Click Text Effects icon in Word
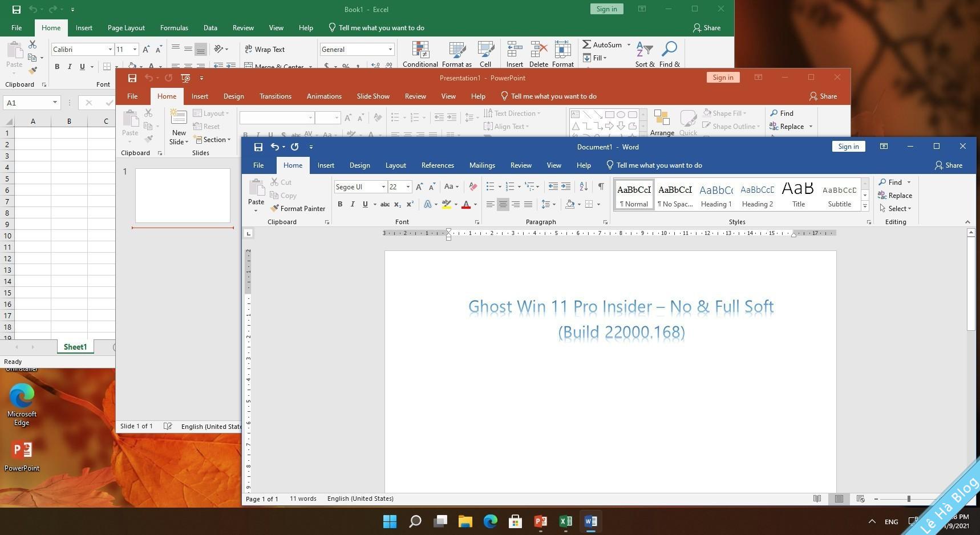Image resolution: width=980 pixels, height=535 pixels. (x=428, y=204)
